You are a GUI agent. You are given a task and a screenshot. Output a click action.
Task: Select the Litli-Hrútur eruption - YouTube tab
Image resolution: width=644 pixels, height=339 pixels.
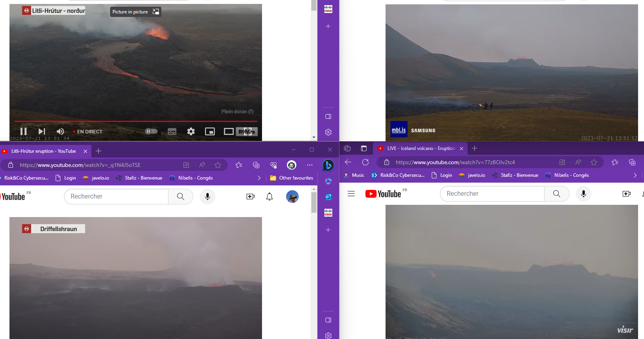43,151
